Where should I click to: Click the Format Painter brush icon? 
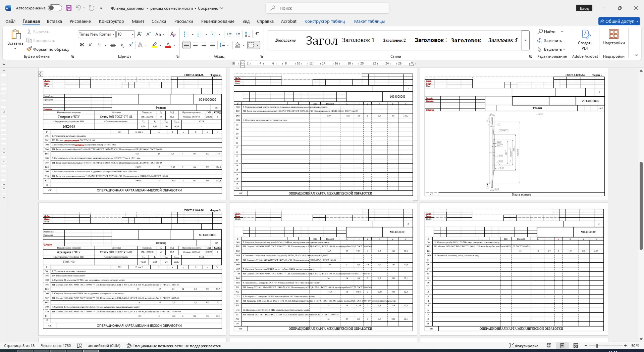(x=30, y=49)
